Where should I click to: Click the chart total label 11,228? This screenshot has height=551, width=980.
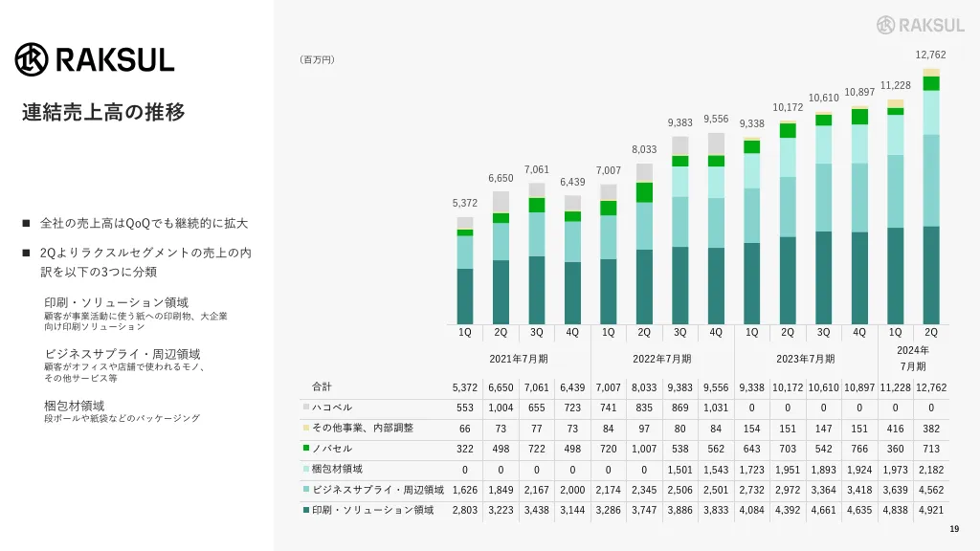coord(895,85)
